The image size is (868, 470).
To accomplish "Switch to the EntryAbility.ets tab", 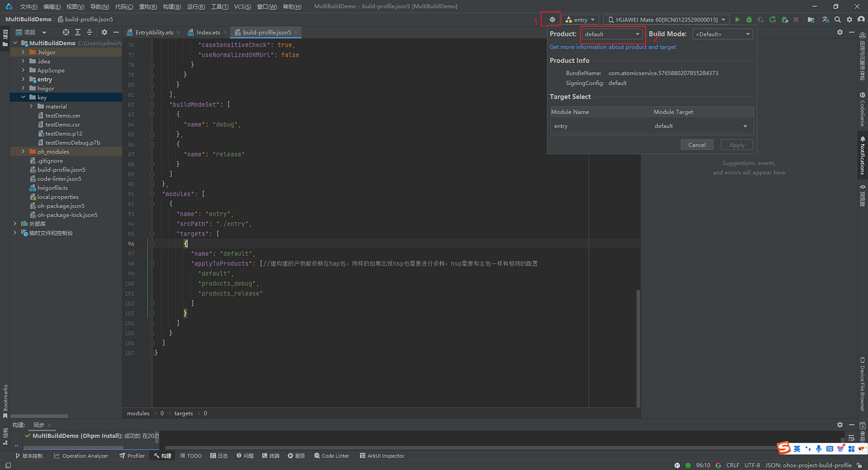I will coord(153,32).
